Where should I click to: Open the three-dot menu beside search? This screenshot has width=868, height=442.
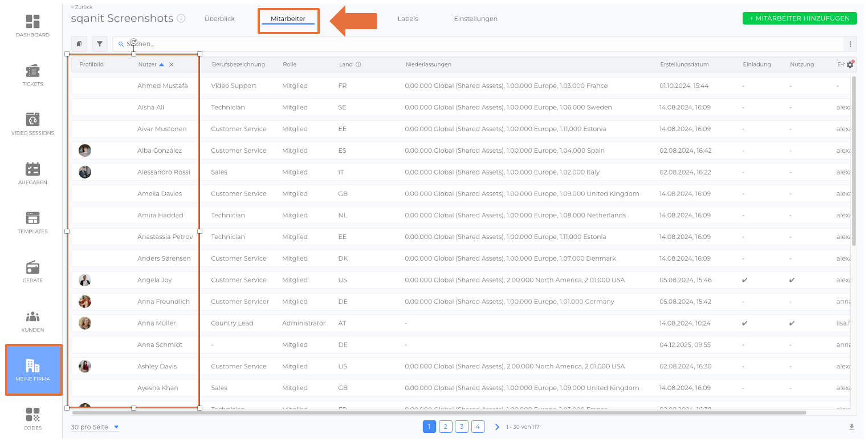click(x=850, y=44)
